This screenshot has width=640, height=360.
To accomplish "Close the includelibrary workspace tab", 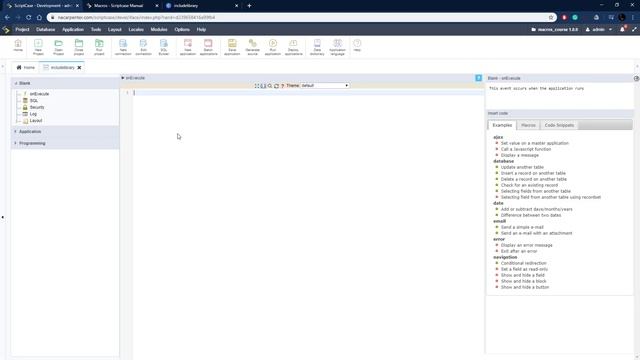I will (x=79, y=67).
